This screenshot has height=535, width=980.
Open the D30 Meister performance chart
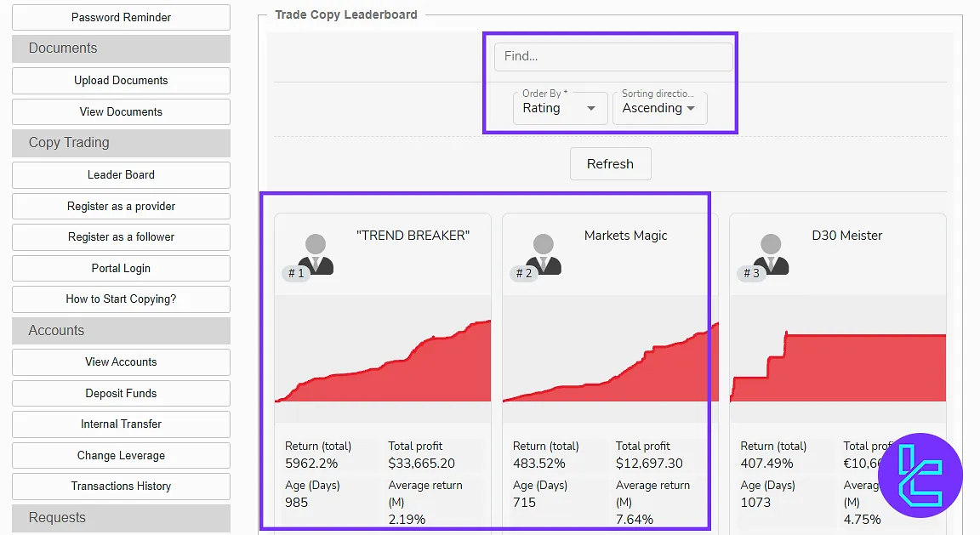(838, 358)
